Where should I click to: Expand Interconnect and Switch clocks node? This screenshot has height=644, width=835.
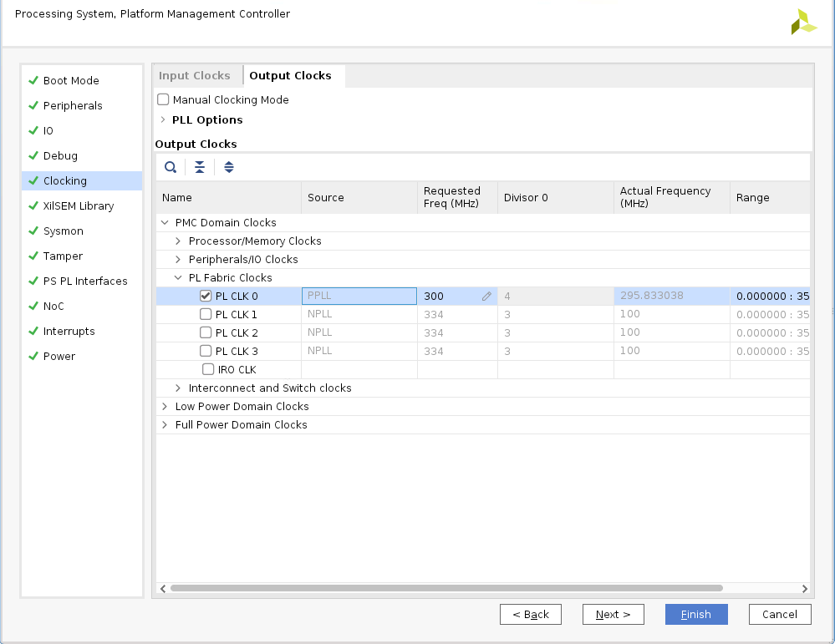click(178, 388)
